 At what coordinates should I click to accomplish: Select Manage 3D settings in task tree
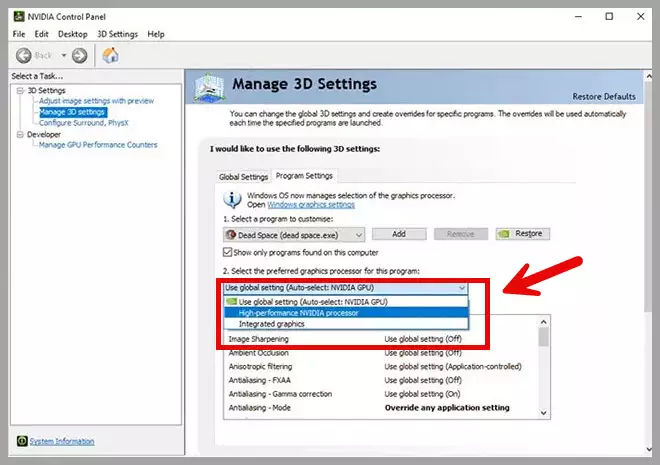pyautogui.click(x=72, y=112)
